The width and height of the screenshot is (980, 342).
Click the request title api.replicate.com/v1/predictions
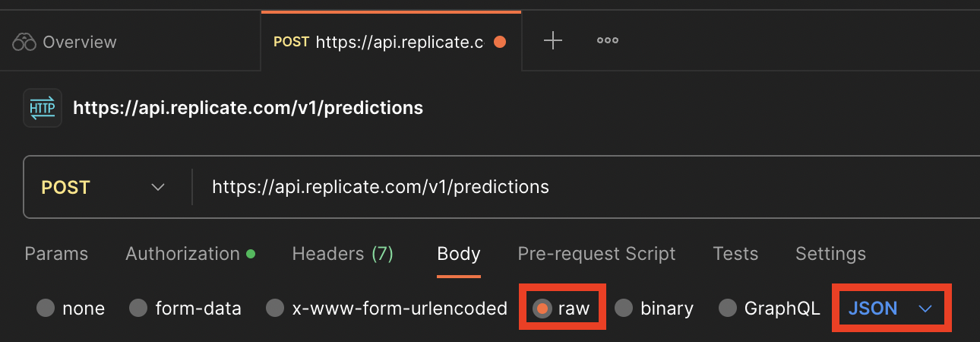tap(248, 108)
